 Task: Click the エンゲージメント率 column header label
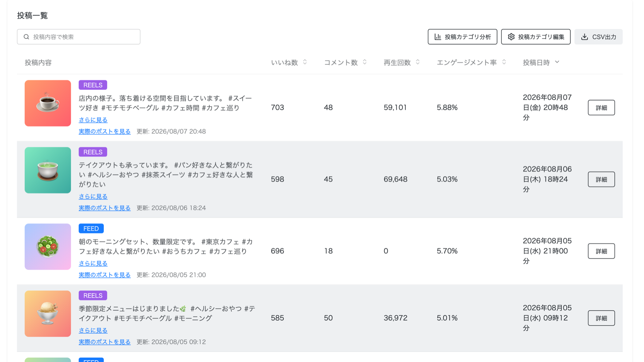[x=467, y=63]
